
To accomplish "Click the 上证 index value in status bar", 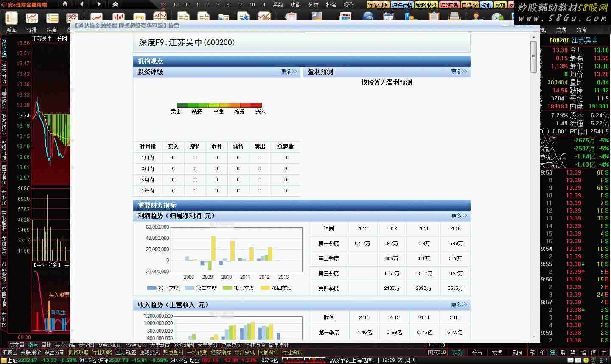I will [28, 361].
